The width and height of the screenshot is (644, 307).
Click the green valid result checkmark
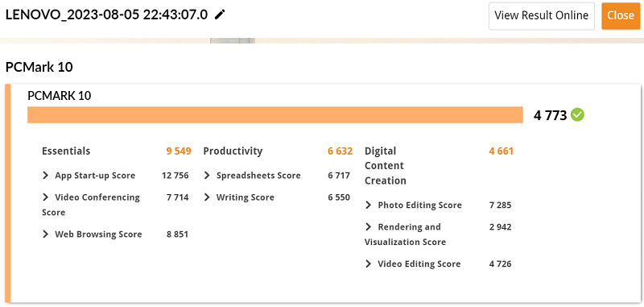coord(577,115)
